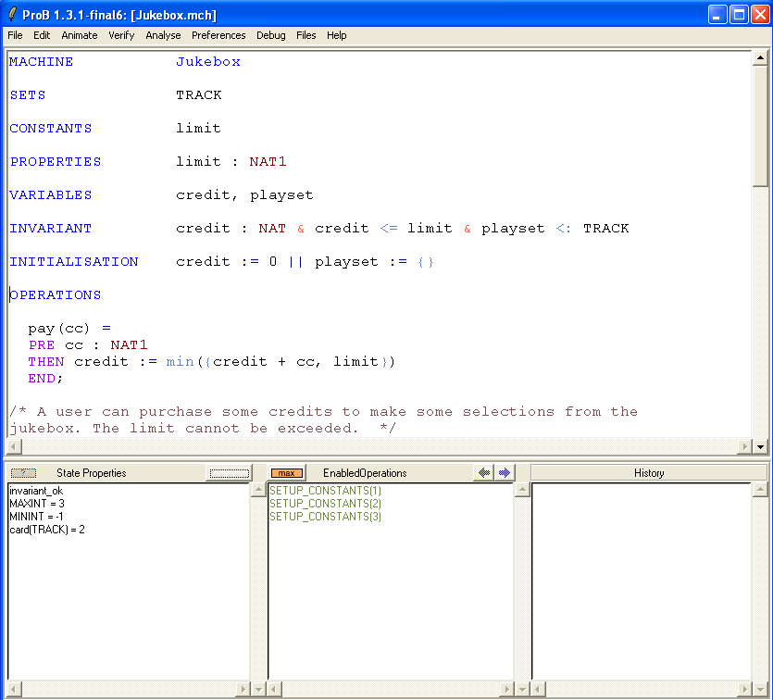Click the orange max indicator button
773x700 pixels.
tap(287, 473)
